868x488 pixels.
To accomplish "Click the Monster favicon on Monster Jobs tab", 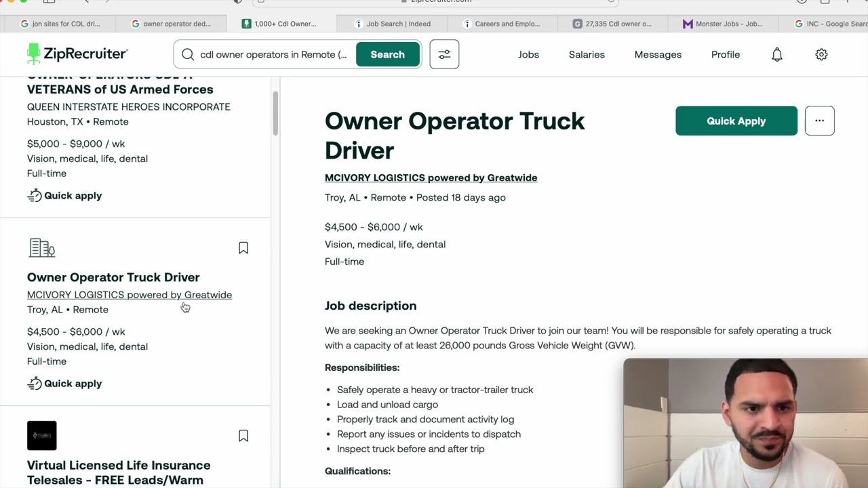I will (688, 24).
